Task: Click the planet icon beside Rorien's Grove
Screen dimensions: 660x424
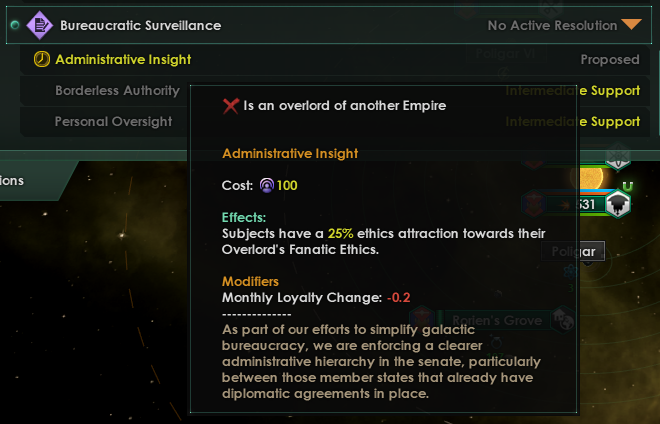Action: tap(565, 321)
